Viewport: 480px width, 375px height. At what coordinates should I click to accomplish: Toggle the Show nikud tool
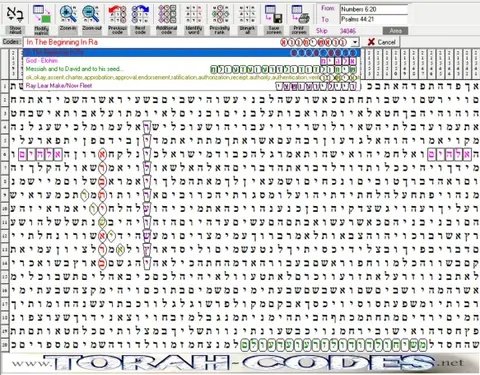pos(15,19)
